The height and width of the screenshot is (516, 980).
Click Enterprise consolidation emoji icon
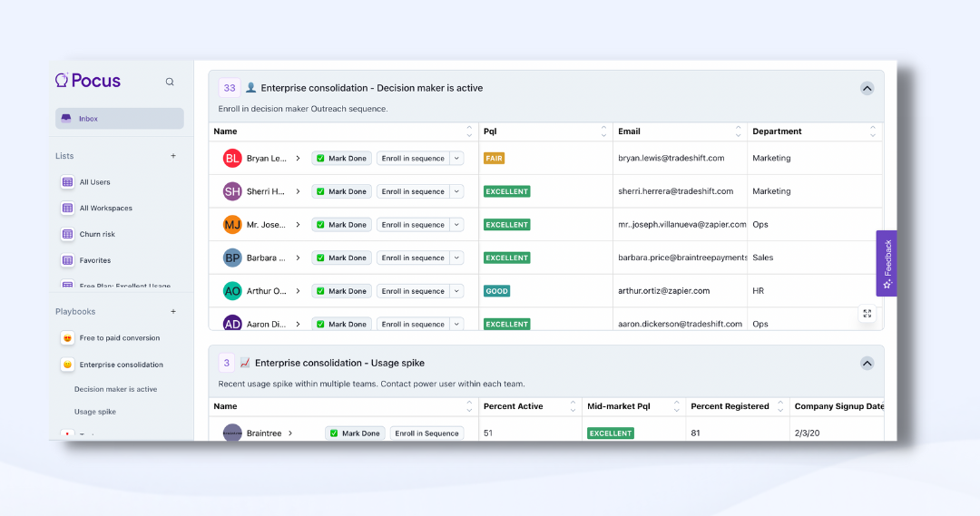click(67, 365)
